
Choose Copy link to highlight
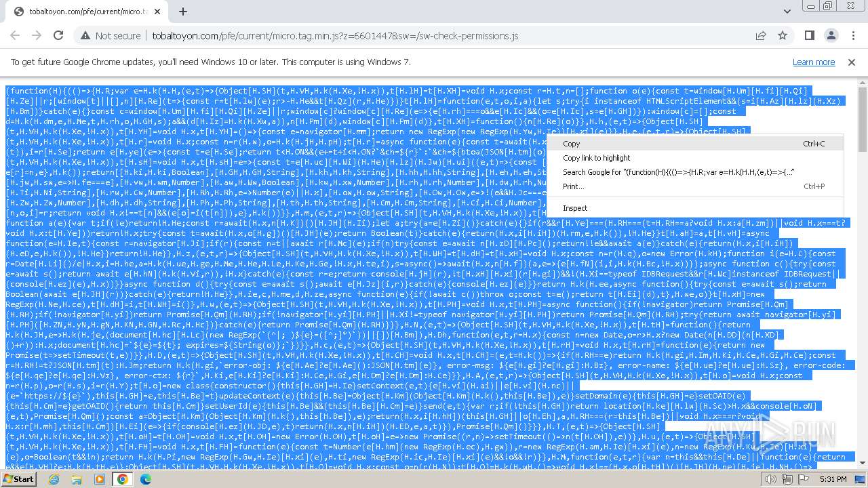pyautogui.click(x=694, y=158)
